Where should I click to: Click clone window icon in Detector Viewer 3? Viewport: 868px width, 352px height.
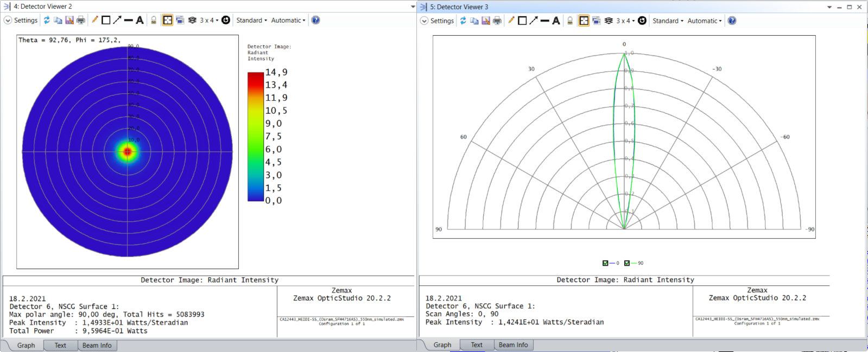point(597,21)
